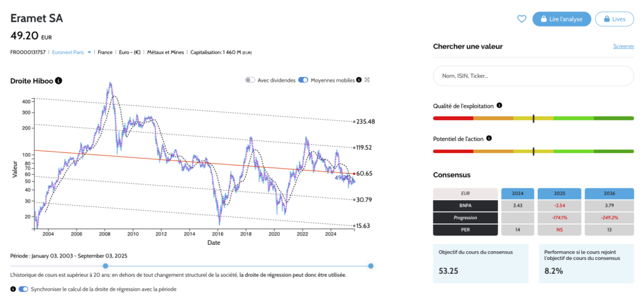Select the 2024 consensus column header

[x=517, y=193]
